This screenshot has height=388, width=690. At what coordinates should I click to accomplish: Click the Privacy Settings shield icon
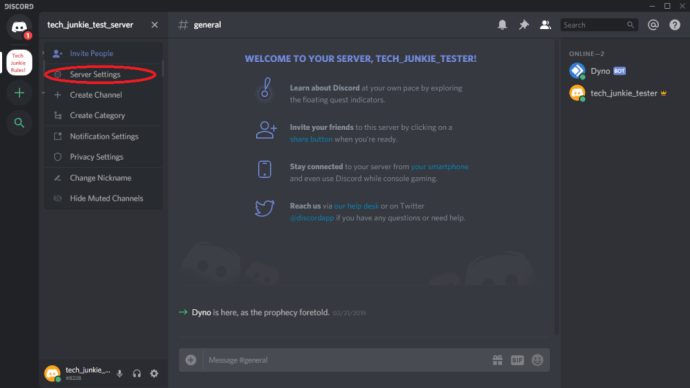click(58, 157)
